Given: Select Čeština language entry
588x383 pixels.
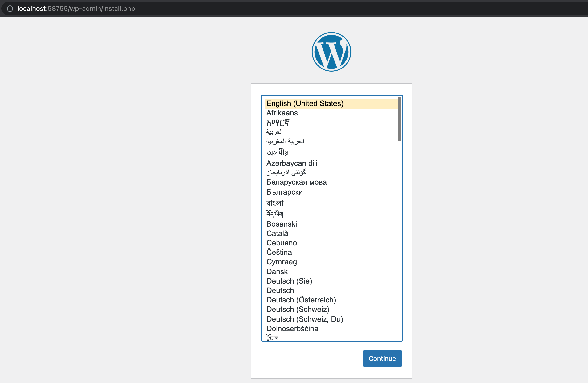Looking at the screenshot, I should (x=279, y=253).
